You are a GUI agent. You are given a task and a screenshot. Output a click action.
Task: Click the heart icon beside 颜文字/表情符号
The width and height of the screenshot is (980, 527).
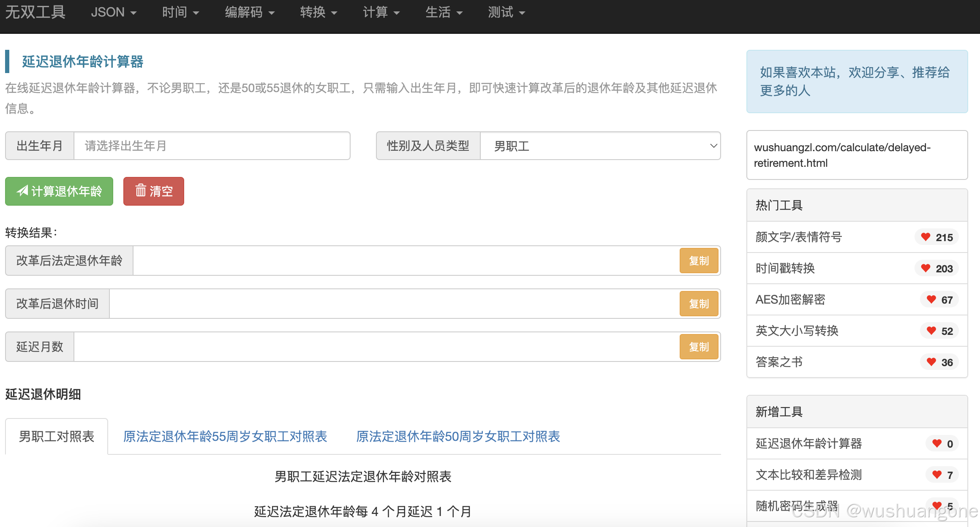pos(926,237)
